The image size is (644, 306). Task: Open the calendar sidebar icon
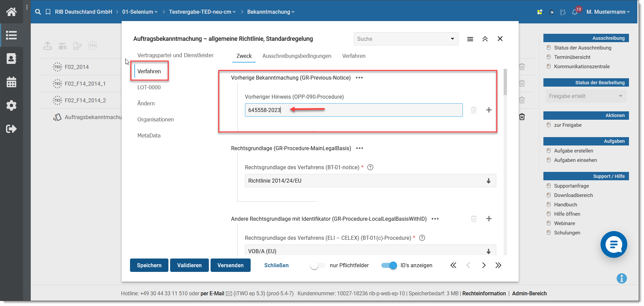pos(11,82)
